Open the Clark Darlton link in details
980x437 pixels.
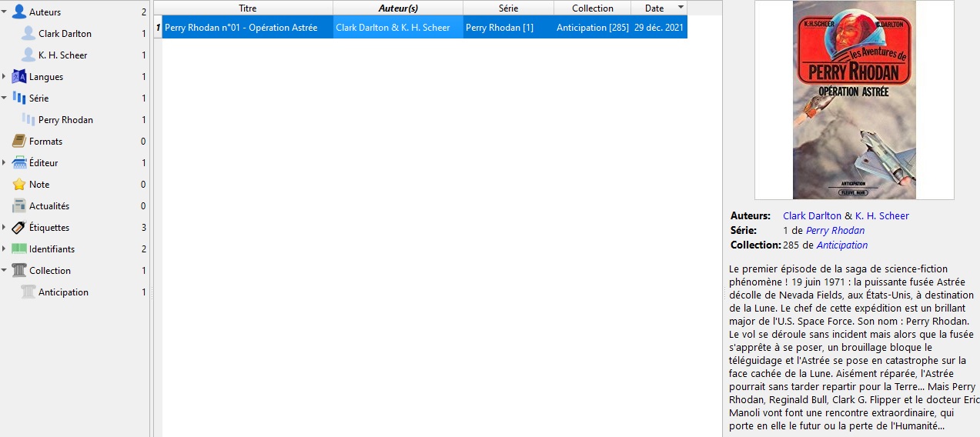(x=812, y=216)
